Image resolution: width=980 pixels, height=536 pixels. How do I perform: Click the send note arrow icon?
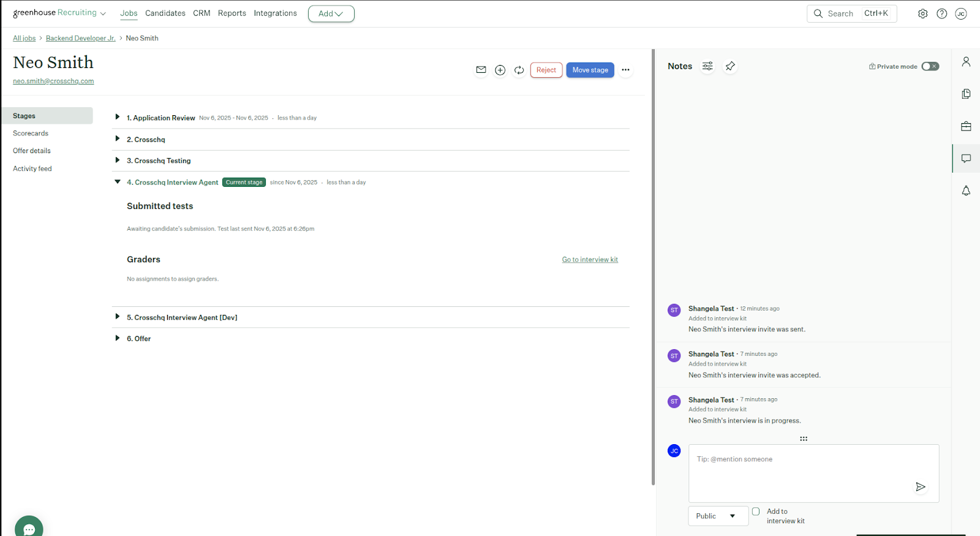920,487
